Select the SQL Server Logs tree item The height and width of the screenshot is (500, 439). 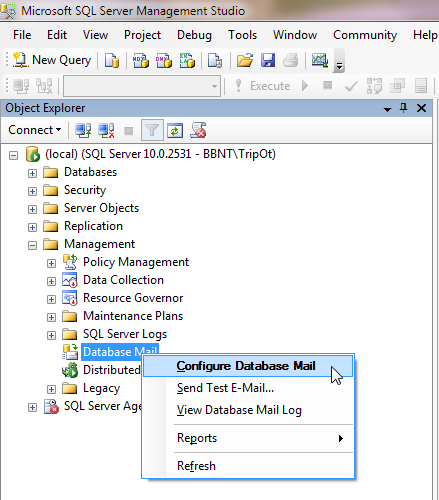[125, 334]
